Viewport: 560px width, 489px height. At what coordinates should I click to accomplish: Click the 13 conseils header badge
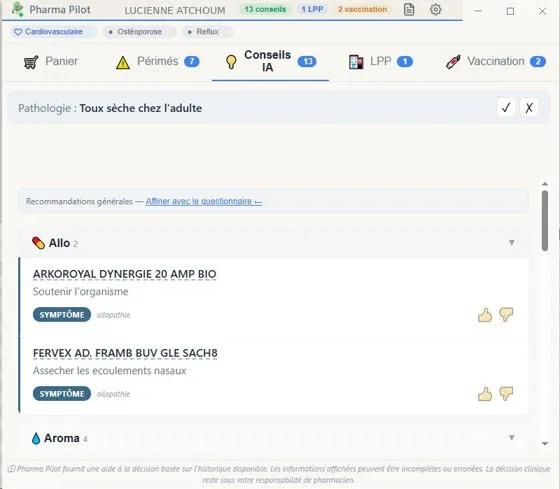[265, 9]
